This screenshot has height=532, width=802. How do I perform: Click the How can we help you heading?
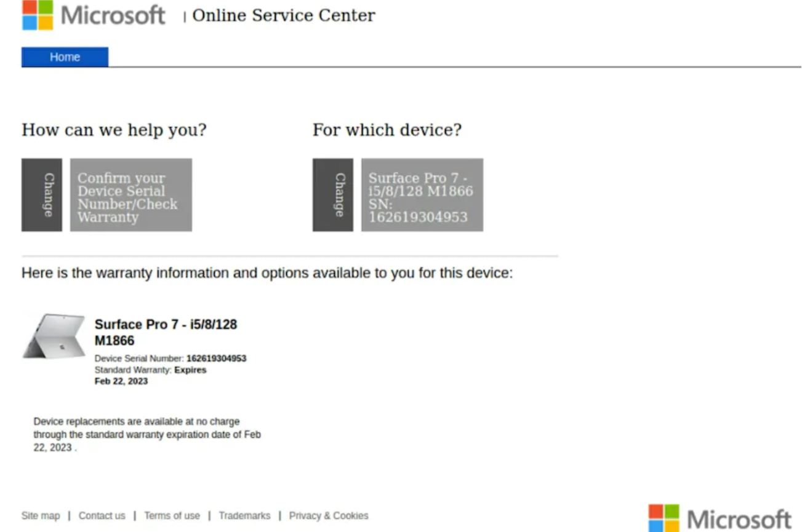click(114, 130)
